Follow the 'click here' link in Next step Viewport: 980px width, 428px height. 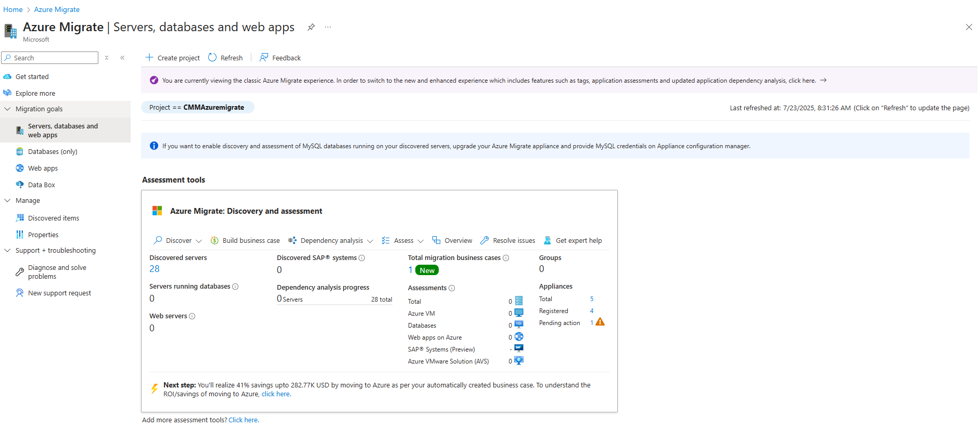[x=276, y=394]
